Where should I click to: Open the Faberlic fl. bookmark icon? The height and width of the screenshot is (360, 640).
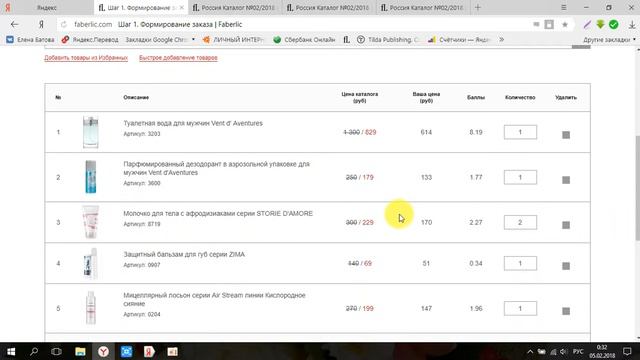coord(346,40)
